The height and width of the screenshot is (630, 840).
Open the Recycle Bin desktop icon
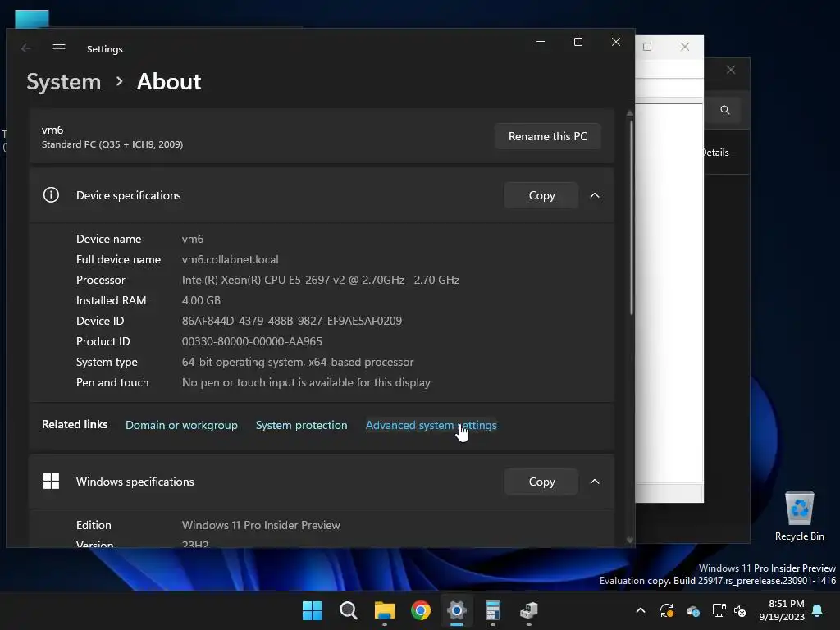tap(799, 516)
